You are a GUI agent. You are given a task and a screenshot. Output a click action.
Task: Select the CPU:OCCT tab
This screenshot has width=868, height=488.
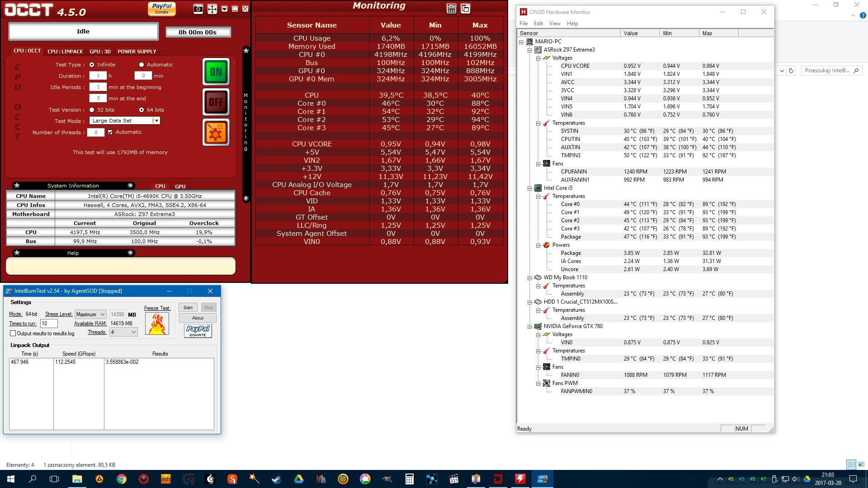pos(27,51)
